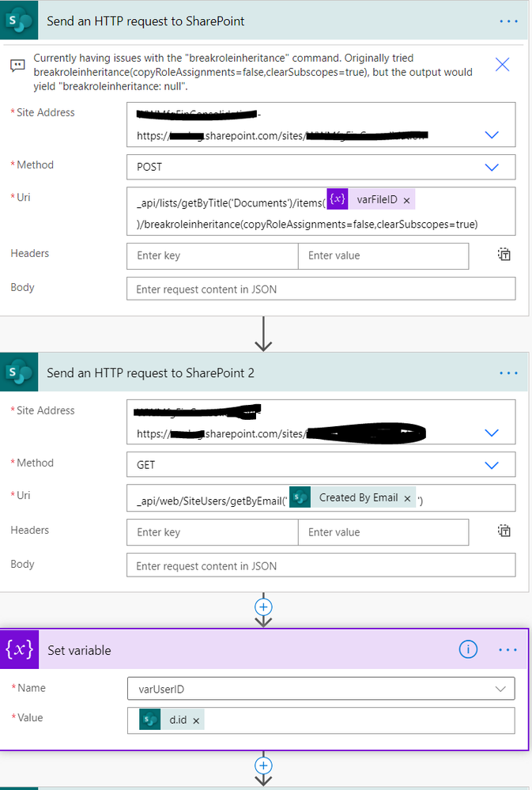Screen dimensions: 532x790
Task: Open ellipsis menu of Send an HTTP request to SharePoint
Action: [508, 21]
